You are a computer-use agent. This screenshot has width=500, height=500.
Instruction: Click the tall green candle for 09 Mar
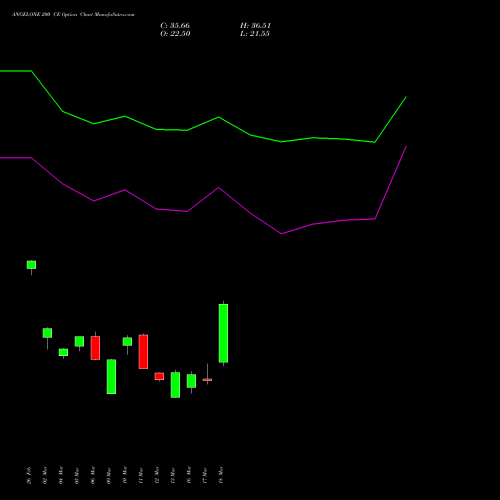(x=111, y=377)
